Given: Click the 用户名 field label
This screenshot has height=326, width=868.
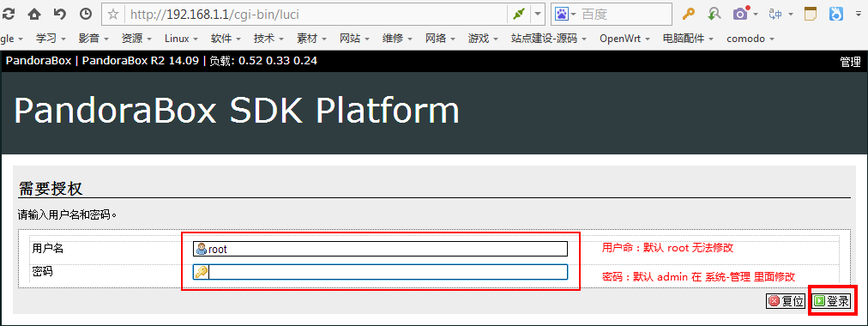Looking at the screenshot, I should [x=48, y=249].
